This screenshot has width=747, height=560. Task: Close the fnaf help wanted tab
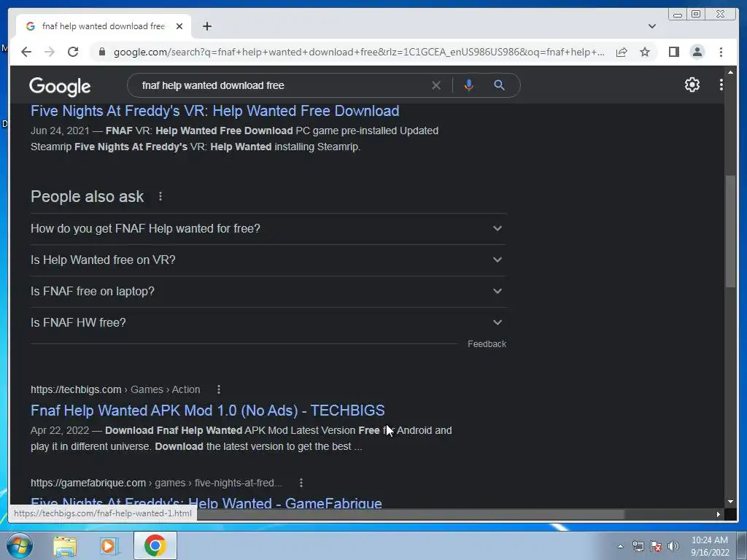click(179, 26)
